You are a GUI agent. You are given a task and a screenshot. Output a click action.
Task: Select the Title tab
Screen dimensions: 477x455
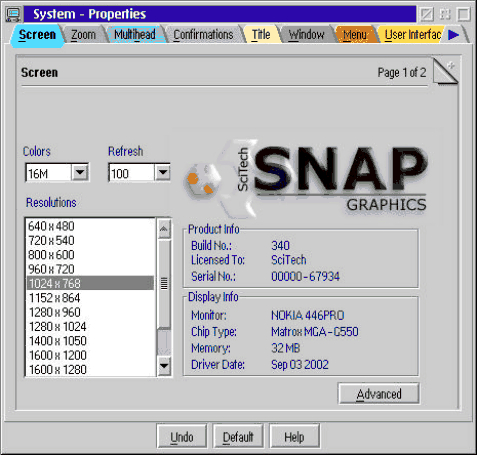pyautogui.click(x=261, y=35)
